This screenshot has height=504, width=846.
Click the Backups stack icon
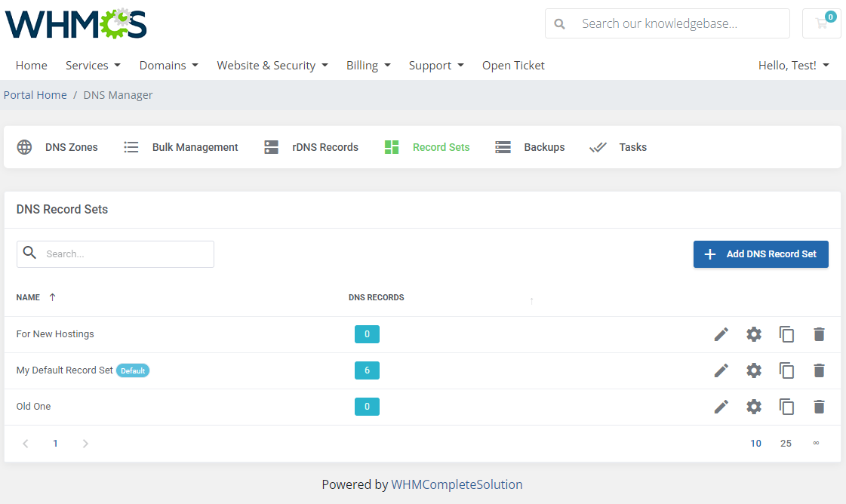coord(503,147)
